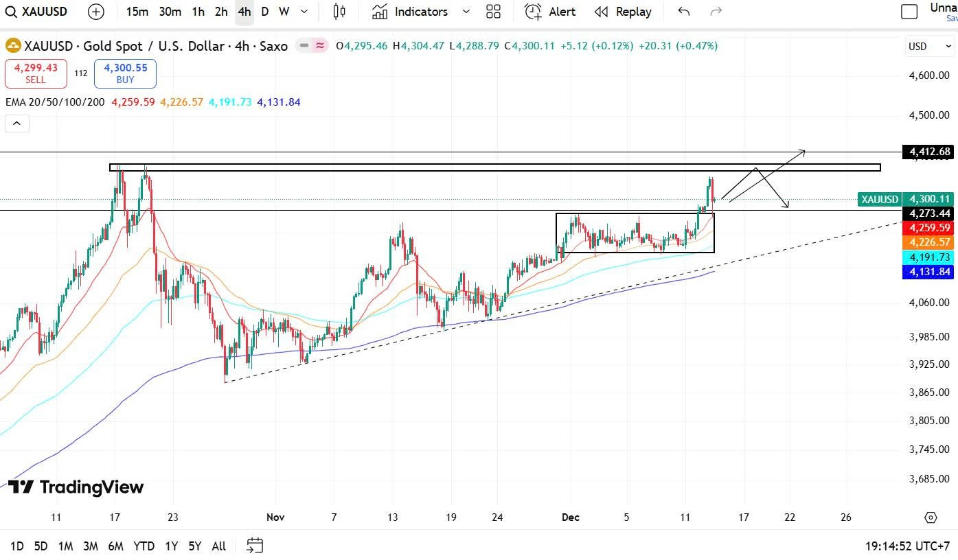Click the undo arrow icon
958x560 pixels.
(x=683, y=12)
